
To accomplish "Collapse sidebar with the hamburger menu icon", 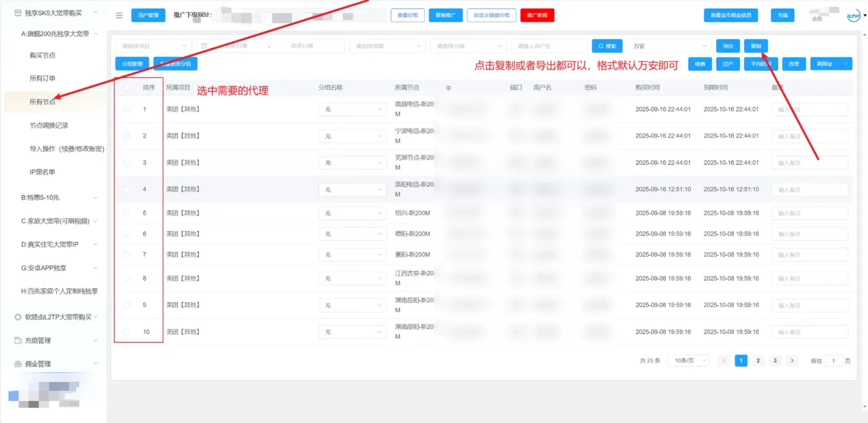I will (x=119, y=16).
